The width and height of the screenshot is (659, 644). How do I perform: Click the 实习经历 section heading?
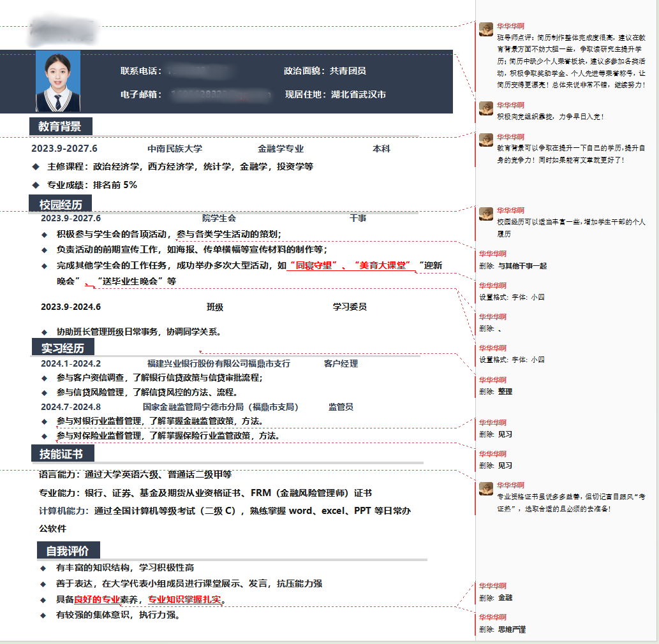click(63, 348)
